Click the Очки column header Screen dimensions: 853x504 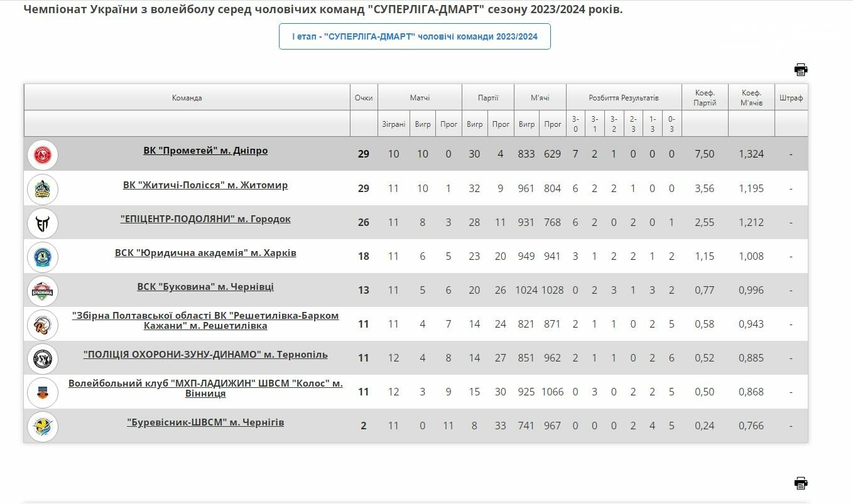click(x=364, y=98)
